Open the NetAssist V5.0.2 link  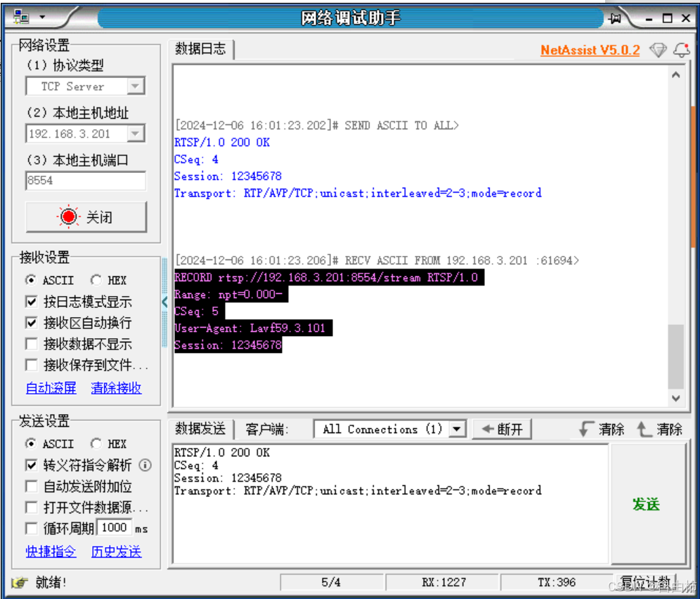[590, 50]
